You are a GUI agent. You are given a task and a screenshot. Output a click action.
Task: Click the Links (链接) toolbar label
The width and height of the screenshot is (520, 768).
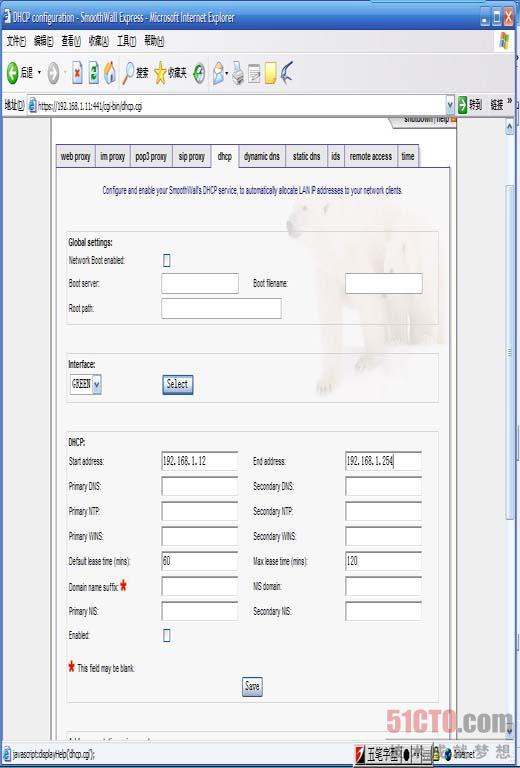496,104
